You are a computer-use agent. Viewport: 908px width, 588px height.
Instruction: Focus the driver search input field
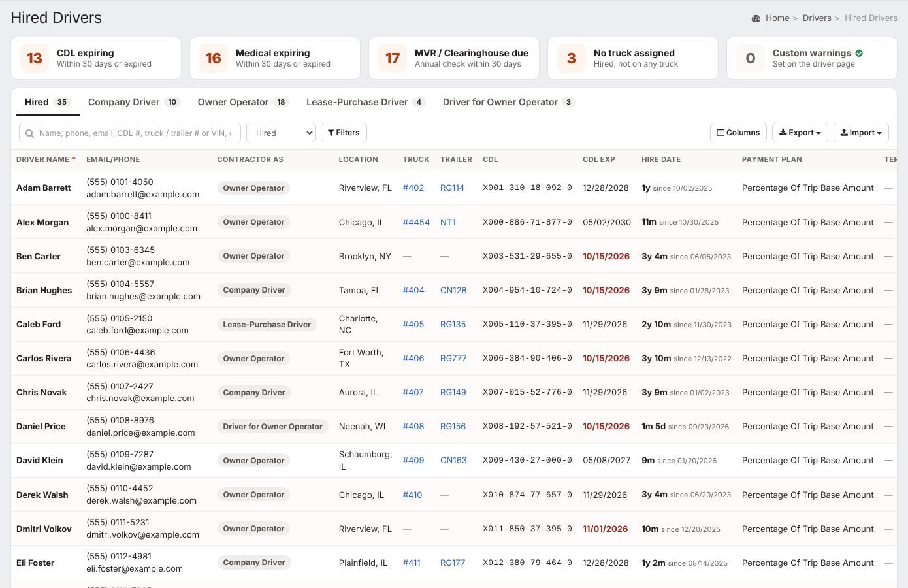pyautogui.click(x=130, y=133)
